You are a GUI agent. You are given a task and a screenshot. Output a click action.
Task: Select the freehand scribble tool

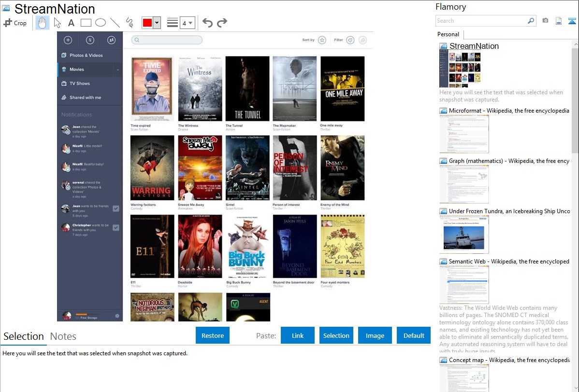(x=130, y=23)
